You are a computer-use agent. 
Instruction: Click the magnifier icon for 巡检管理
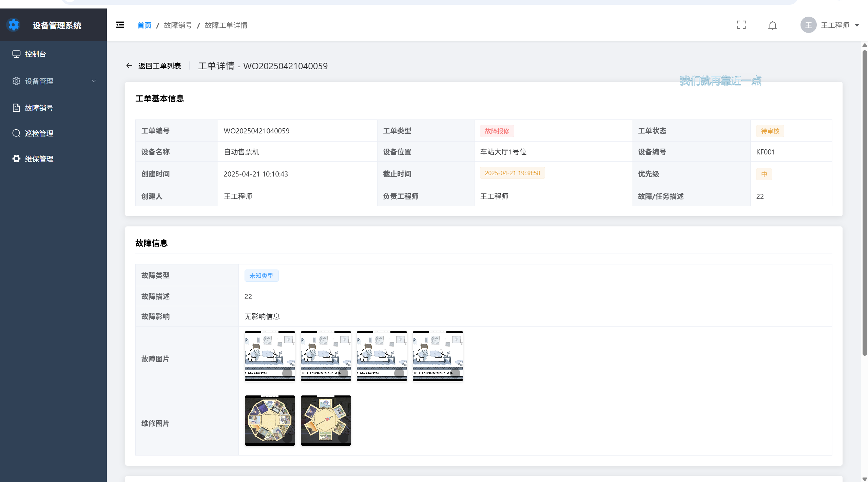coord(16,133)
